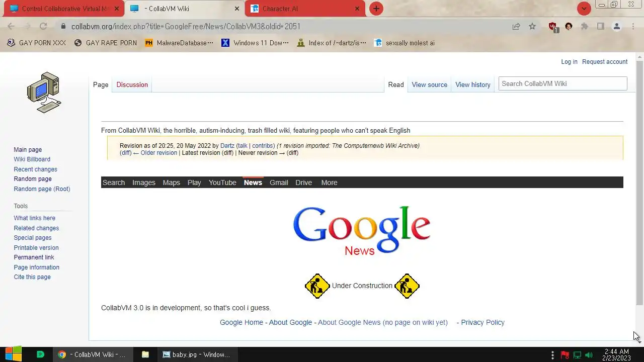Open the Discussion tab
Image resolution: width=644 pixels, height=362 pixels.
point(132,84)
